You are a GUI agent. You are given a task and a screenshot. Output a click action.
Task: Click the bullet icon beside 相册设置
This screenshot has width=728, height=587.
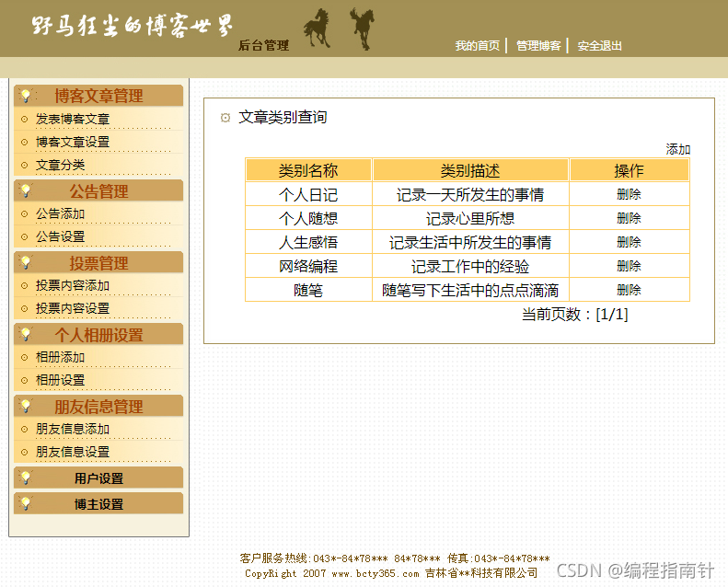click(x=25, y=380)
